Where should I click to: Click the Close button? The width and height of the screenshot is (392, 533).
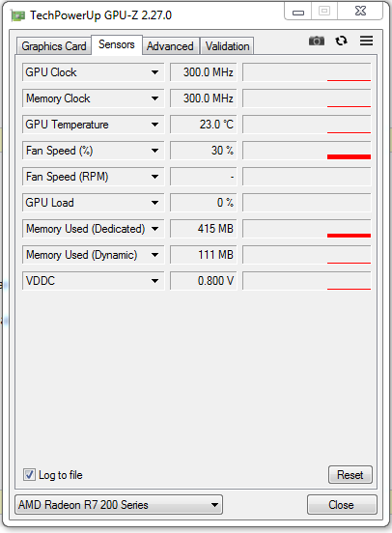click(x=342, y=504)
